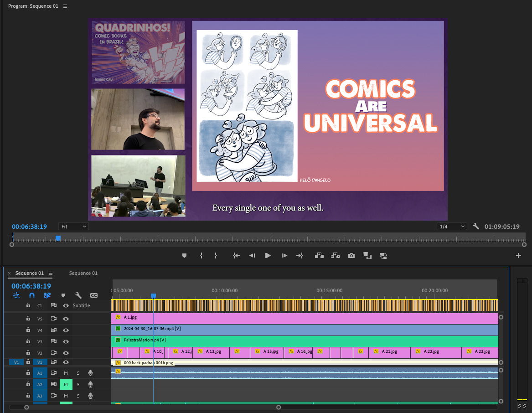The width and height of the screenshot is (532, 413).
Task: Click the Program monitor playhead marker
Action: (x=58, y=238)
